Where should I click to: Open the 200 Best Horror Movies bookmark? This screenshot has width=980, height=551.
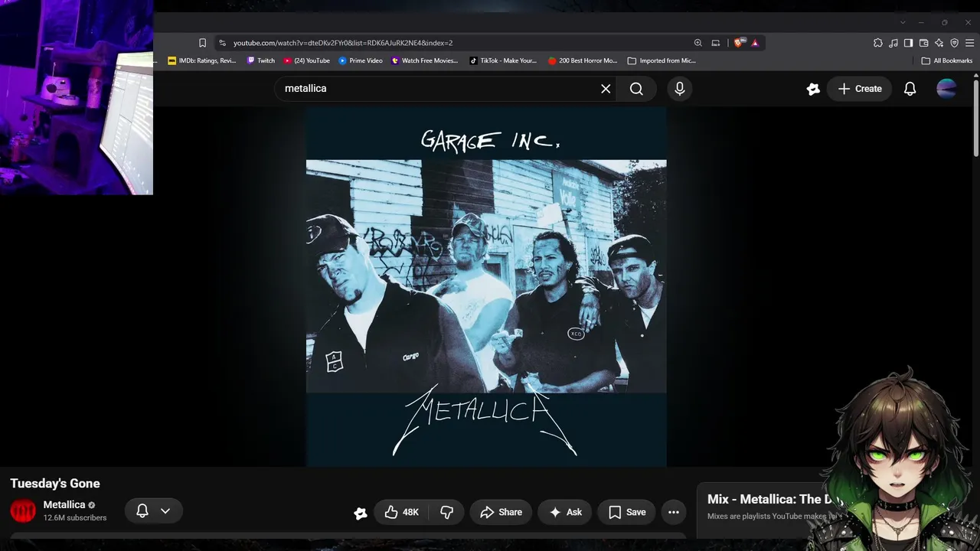click(x=583, y=60)
